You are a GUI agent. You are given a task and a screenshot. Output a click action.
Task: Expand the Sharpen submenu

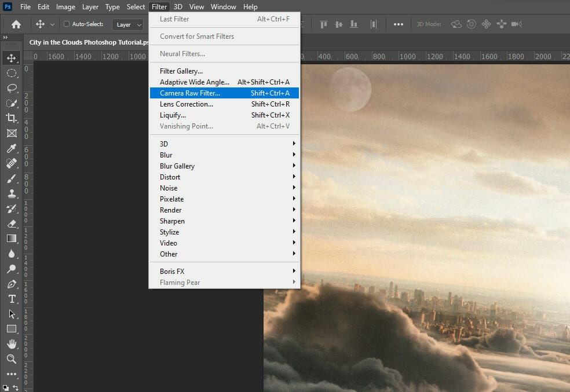point(224,221)
